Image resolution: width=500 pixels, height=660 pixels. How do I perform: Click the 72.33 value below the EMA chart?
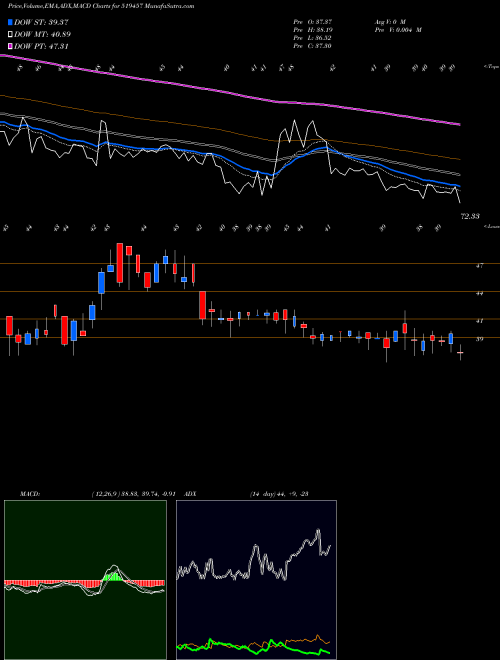point(470,216)
